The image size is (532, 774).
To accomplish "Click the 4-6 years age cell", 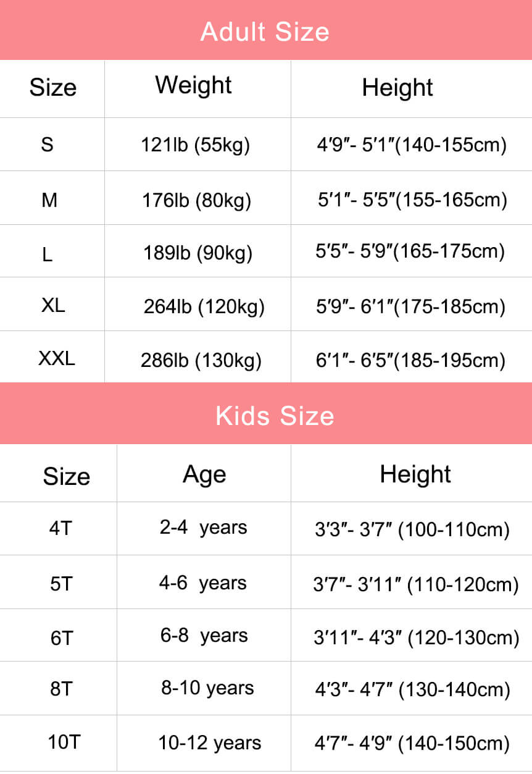I will coord(202,583).
